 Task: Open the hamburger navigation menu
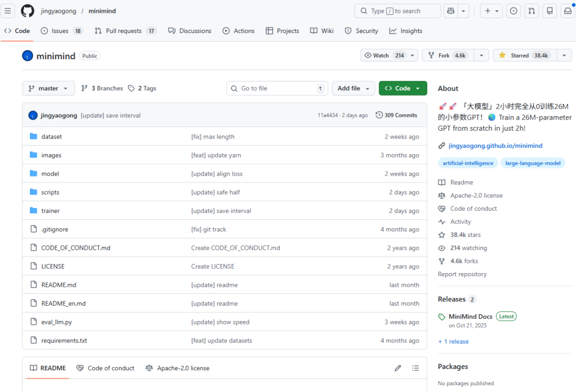(x=7, y=11)
